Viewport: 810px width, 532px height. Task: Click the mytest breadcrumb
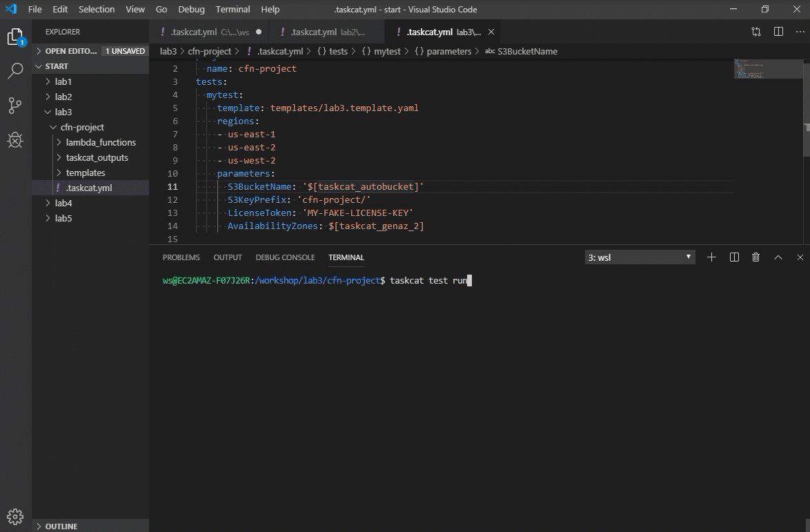[x=382, y=51]
